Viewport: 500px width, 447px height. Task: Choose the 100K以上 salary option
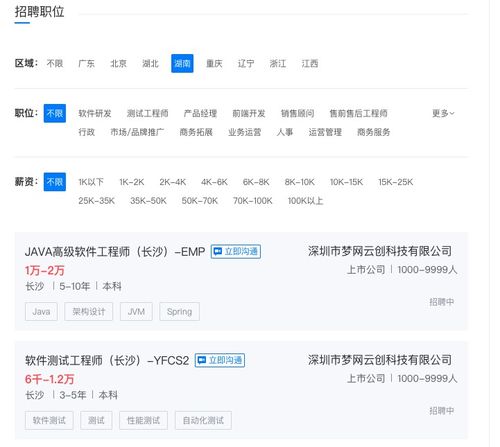point(305,201)
